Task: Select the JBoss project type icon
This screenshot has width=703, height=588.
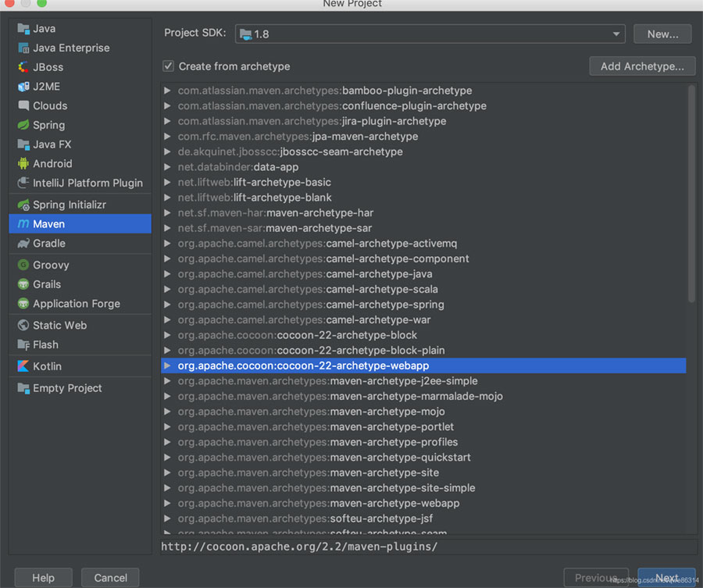Action: coord(23,67)
